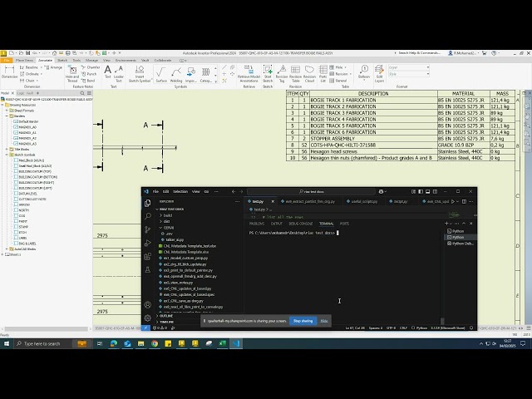This screenshot has width=532, height=399.
Task: Open the Selection menu in VS Code
Action: 180,192
